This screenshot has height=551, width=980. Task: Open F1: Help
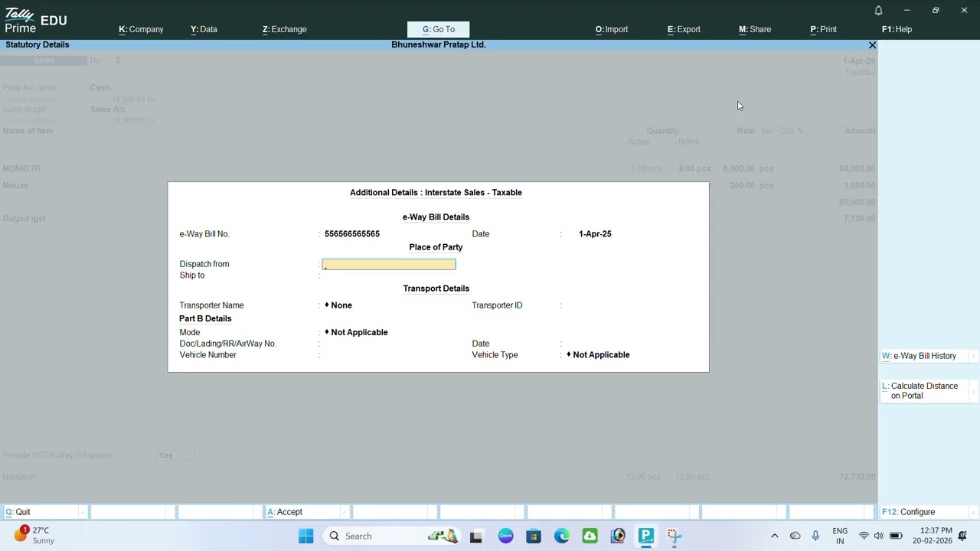(x=897, y=29)
